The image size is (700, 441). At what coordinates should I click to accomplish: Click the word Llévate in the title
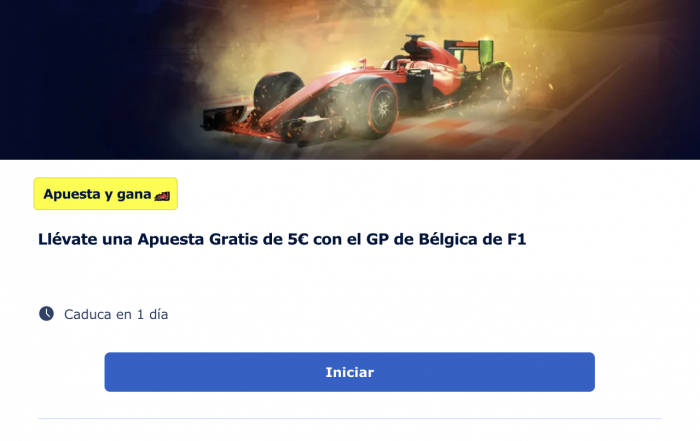[67, 239]
